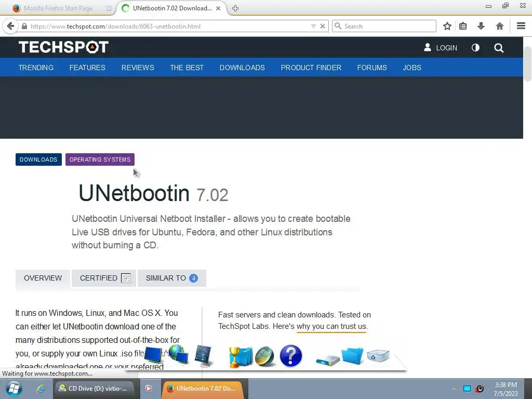This screenshot has width=532, height=399.
Task: Focus the Firefox search box
Action: point(384,26)
